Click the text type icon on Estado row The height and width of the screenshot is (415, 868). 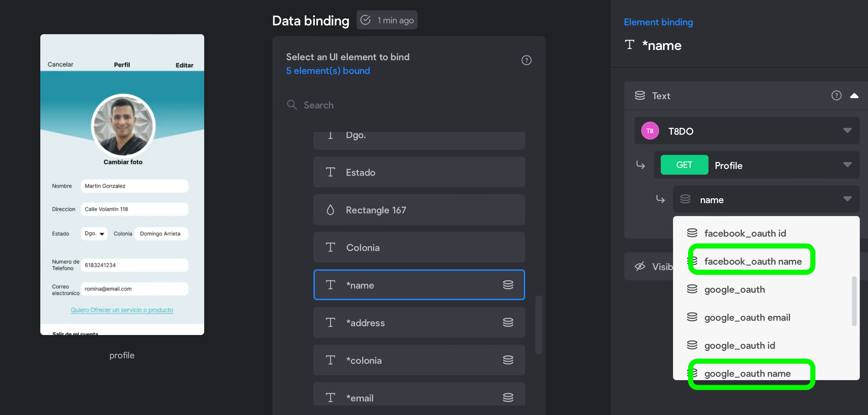pyautogui.click(x=330, y=172)
